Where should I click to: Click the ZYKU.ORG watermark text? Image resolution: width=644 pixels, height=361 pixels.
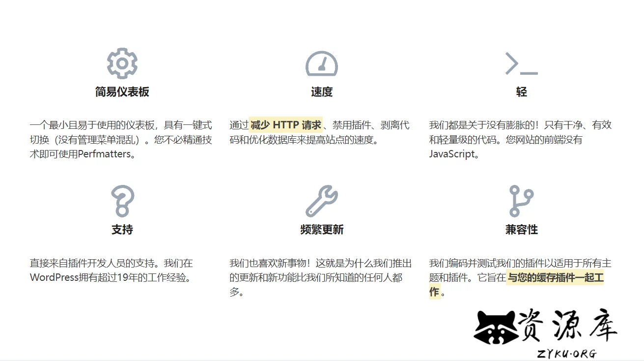click(x=566, y=353)
